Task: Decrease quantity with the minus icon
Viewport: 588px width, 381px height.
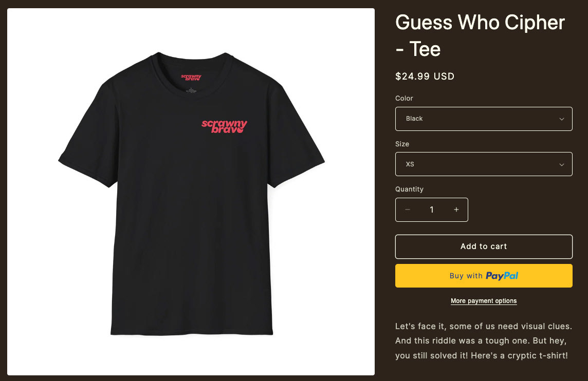Action: click(x=408, y=210)
